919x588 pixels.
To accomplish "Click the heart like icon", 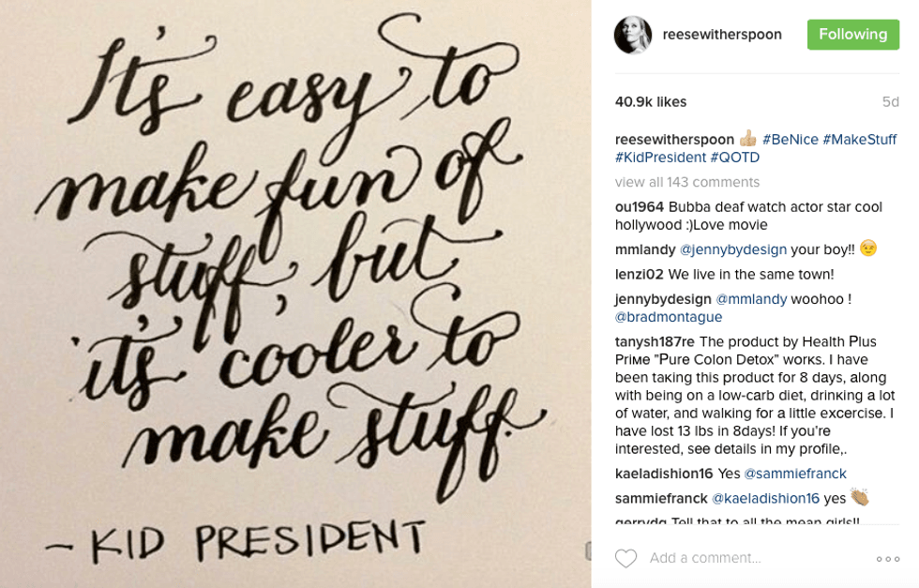I will 625,559.
